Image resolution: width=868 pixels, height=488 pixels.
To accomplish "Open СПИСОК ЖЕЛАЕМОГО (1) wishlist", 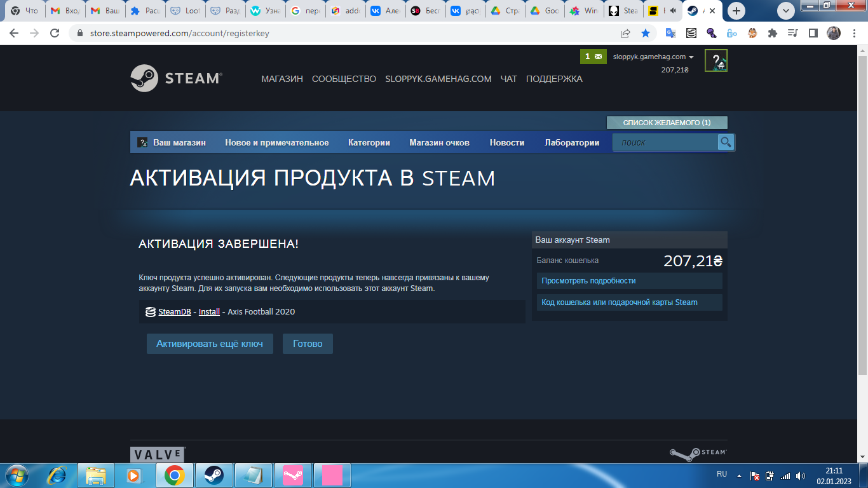I will pos(667,123).
